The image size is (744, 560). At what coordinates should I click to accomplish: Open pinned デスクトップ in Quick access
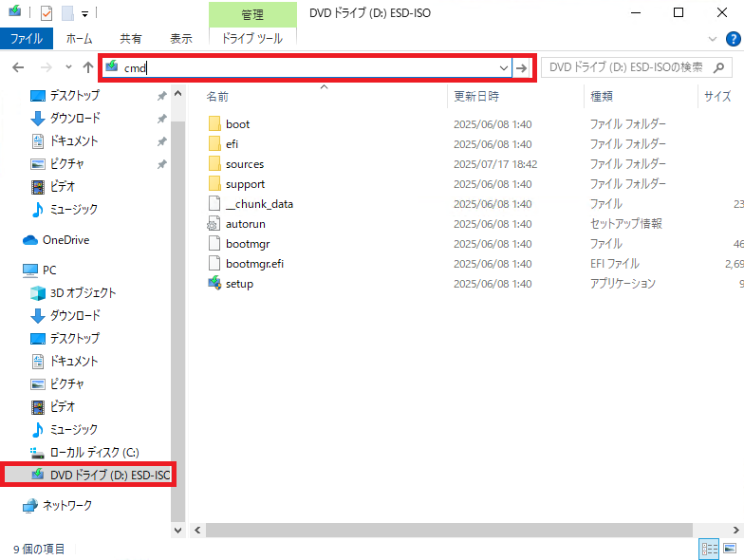pos(75,95)
